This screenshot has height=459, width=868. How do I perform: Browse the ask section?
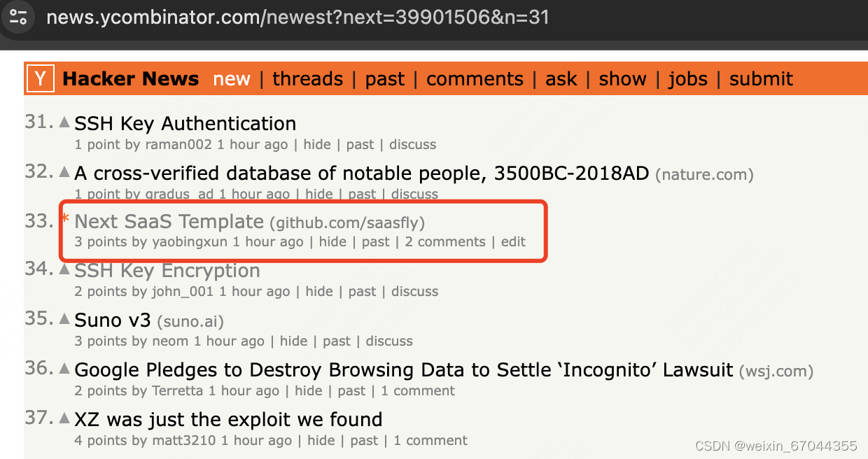[561, 78]
